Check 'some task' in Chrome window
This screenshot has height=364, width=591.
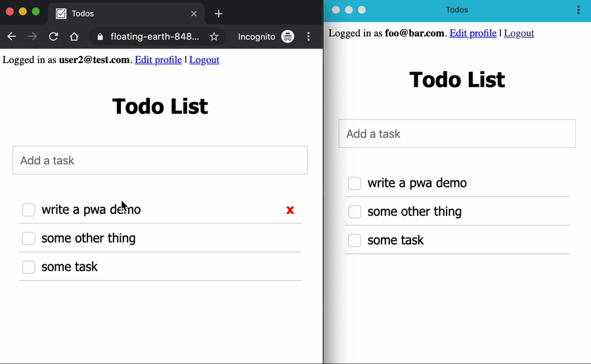pos(29,267)
